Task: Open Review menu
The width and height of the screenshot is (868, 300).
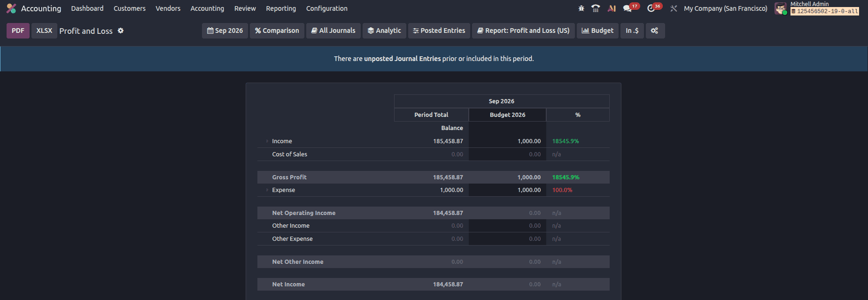Action: click(245, 8)
